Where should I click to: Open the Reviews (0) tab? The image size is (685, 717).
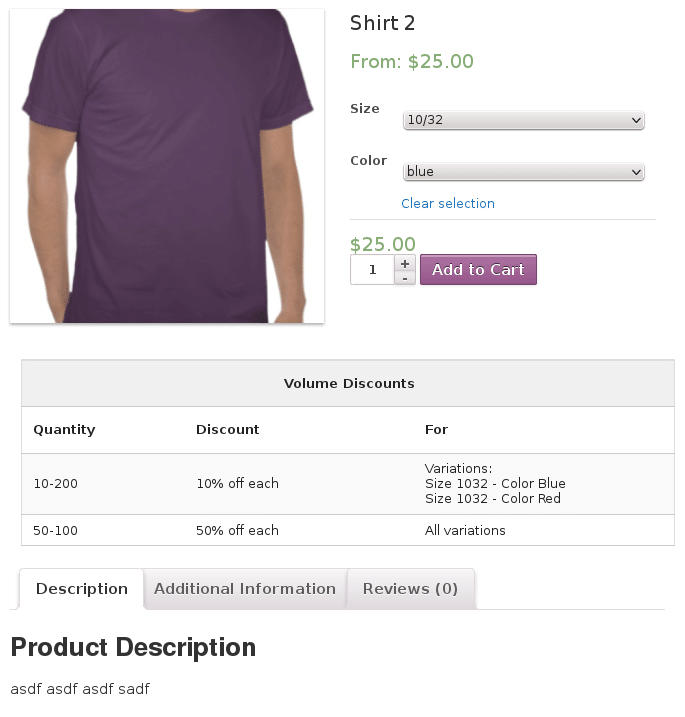(x=410, y=589)
